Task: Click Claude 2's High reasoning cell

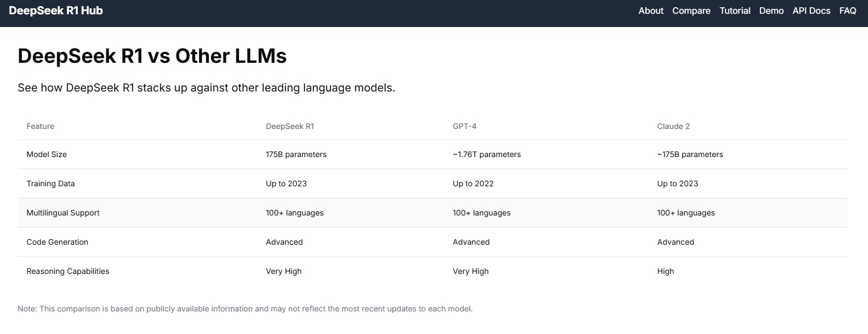Action: tap(665, 271)
